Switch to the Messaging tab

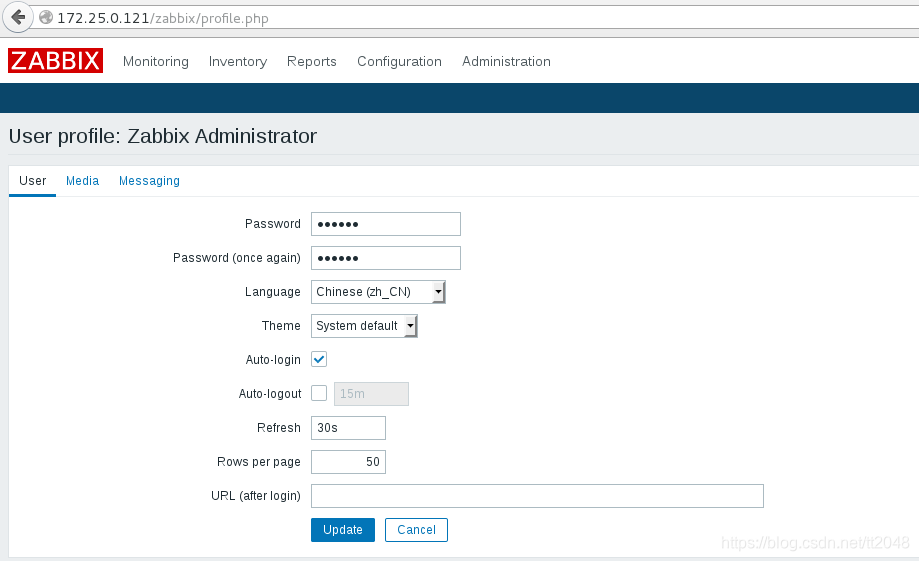(x=149, y=181)
